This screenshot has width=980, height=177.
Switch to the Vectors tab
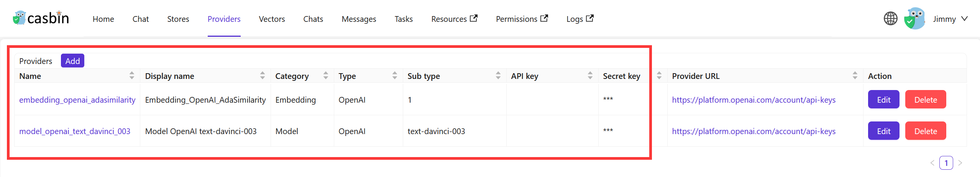click(x=272, y=19)
